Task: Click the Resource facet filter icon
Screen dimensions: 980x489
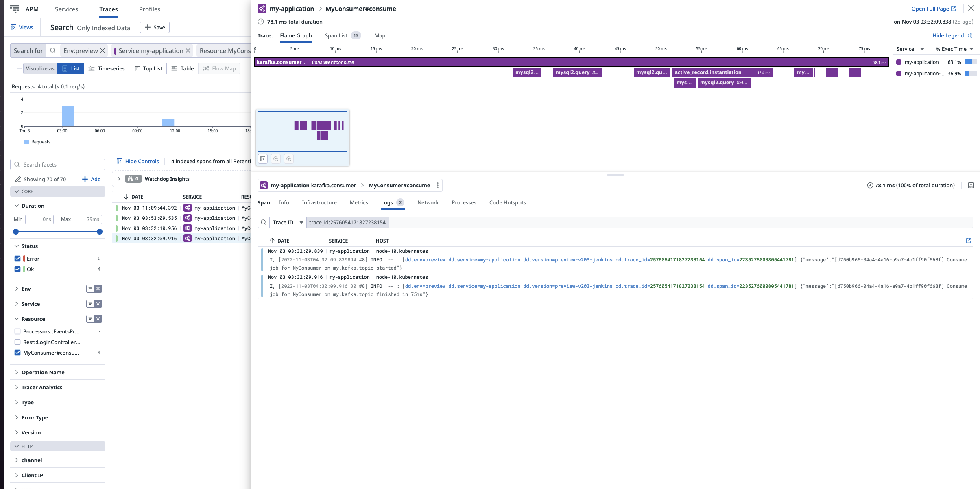Action: click(x=90, y=319)
